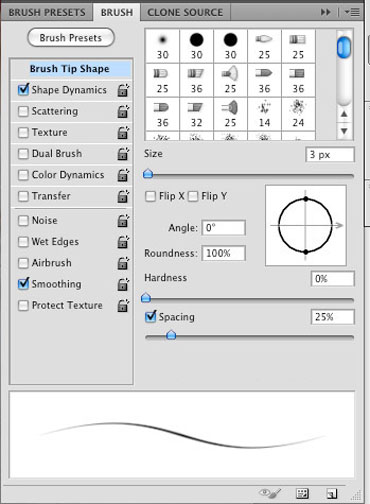The image size is (370, 504).
Task: Click the Size value field
Action: pyautogui.click(x=330, y=155)
